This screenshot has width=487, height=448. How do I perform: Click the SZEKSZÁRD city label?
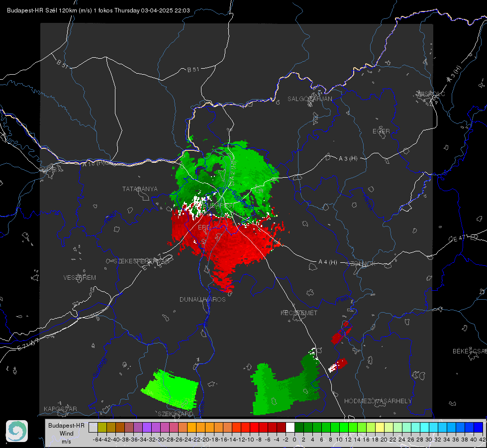(176, 414)
